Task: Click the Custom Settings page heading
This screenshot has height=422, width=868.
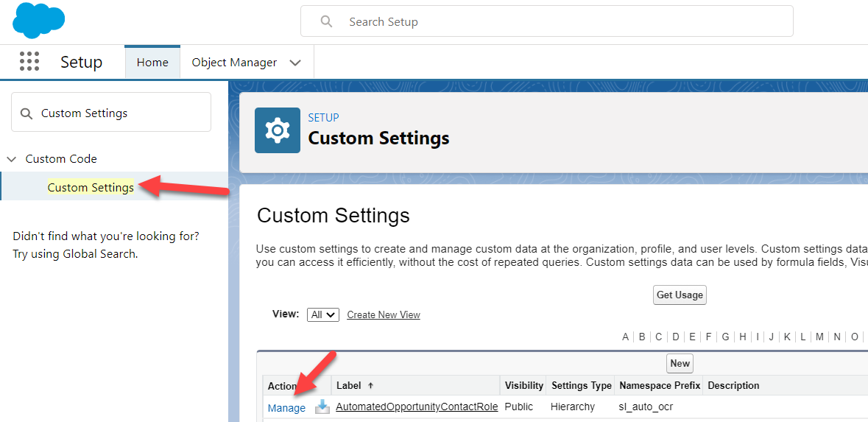Action: (x=334, y=215)
